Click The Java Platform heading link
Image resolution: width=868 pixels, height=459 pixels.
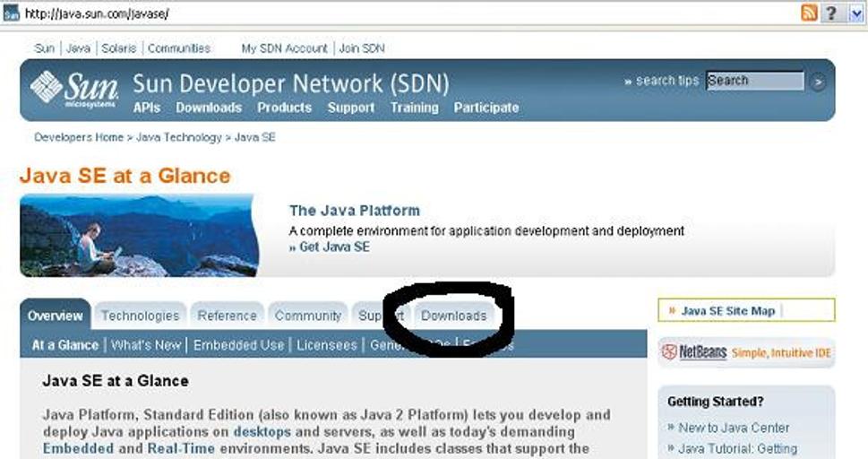pos(355,211)
